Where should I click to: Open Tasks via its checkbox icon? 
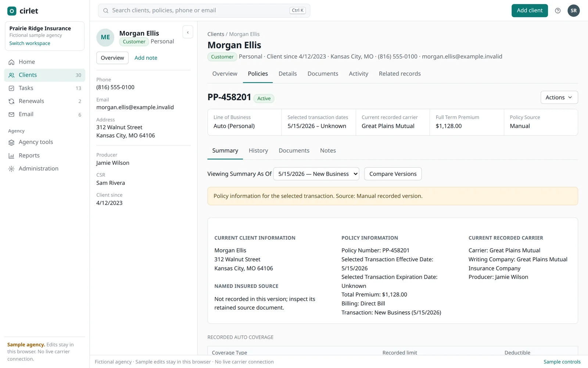pyautogui.click(x=11, y=88)
